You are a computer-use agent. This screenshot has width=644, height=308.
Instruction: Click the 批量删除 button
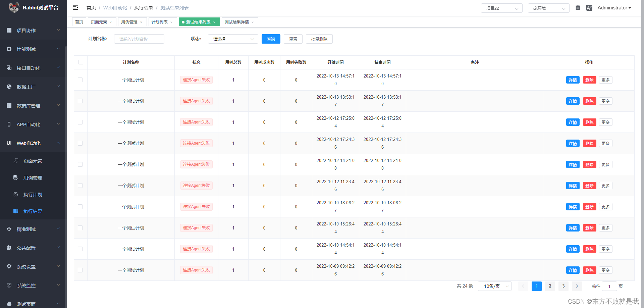click(x=319, y=39)
